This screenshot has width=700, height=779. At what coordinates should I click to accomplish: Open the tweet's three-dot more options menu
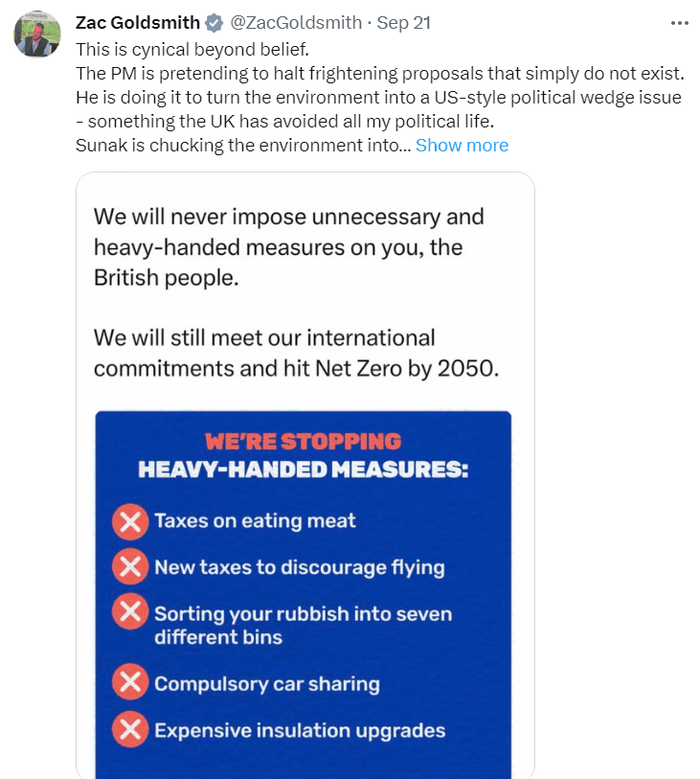(679, 23)
